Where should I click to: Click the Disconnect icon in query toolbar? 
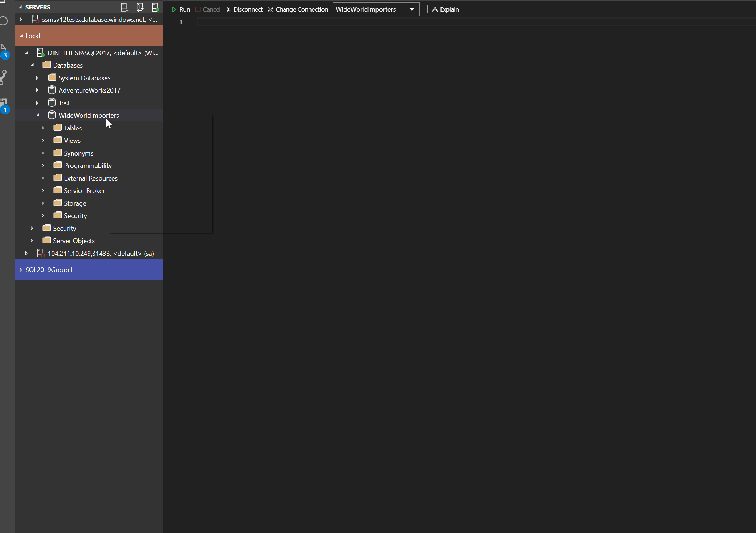(x=228, y=9)
